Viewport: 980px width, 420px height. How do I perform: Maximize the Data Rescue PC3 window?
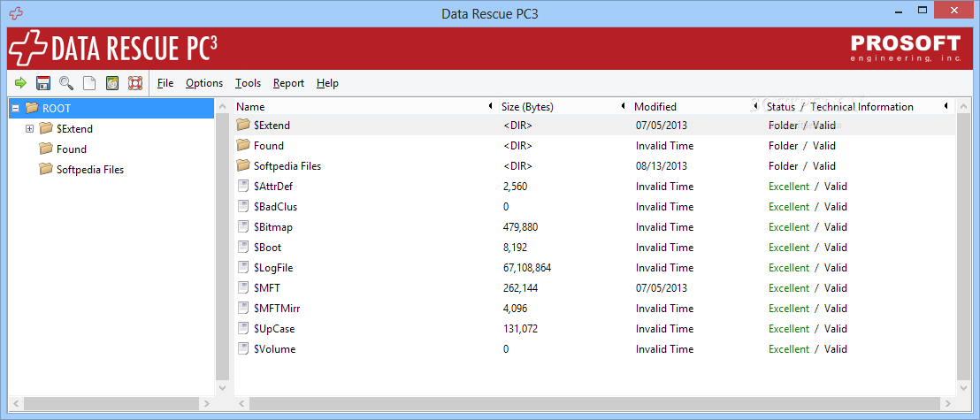(x=922, y=10)
